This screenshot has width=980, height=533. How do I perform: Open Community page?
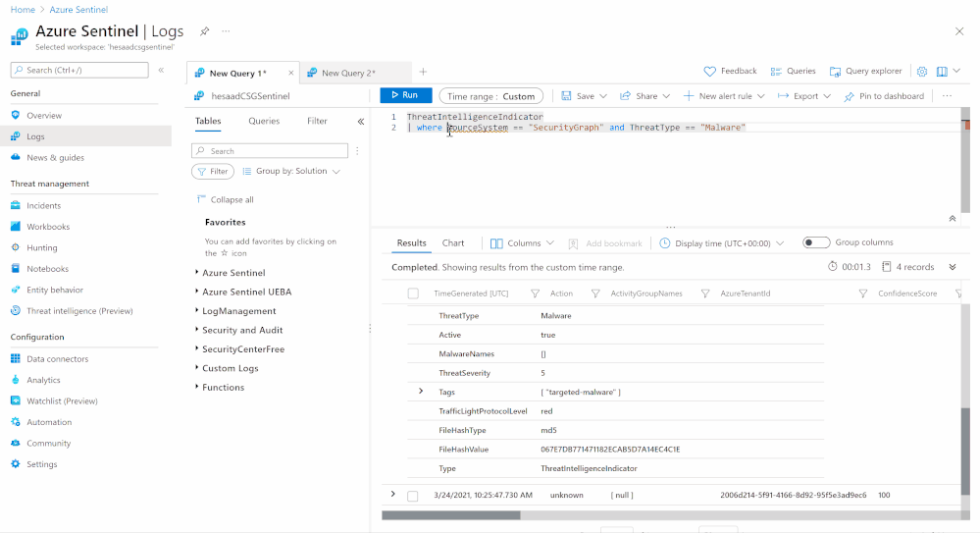click(48, 444)
